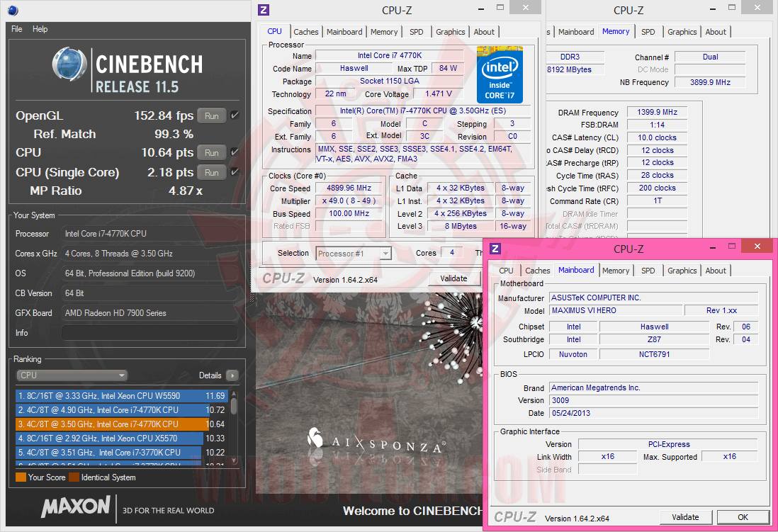This screenshot has height=532, width=778.
Task: Select Graphics tab in Mainboard CPU-Z window
Action: point(682,271)
